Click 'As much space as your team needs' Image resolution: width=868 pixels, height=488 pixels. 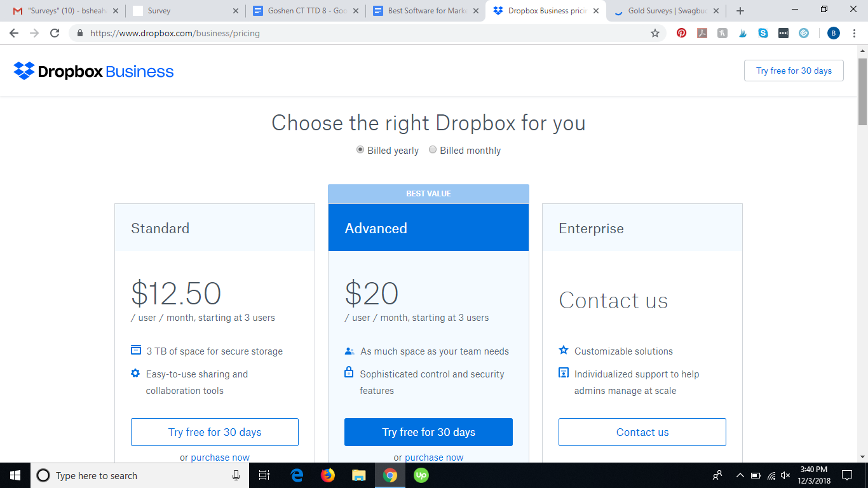point(435,351)
